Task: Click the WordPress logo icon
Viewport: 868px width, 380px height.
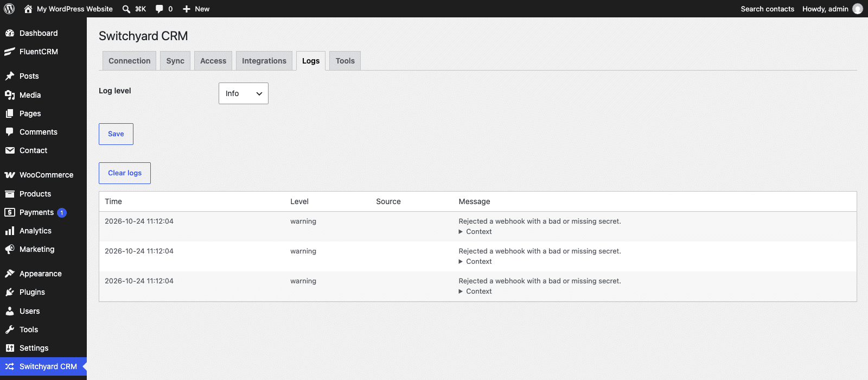Action: point(9,9)
